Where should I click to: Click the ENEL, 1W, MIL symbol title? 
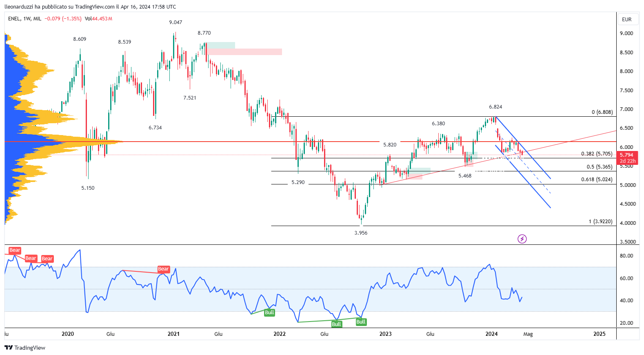pyautogui.click(x=24, y=19)
